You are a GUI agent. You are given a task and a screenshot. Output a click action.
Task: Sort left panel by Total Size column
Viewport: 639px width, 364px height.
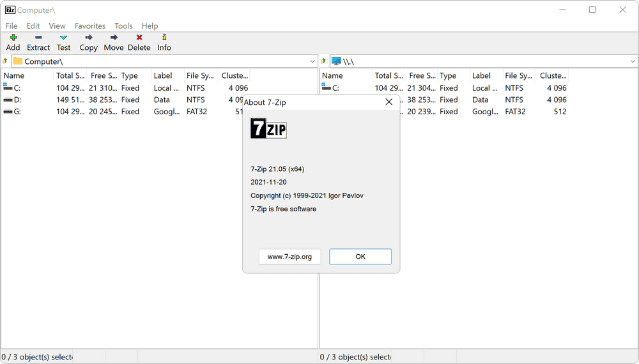70,75
